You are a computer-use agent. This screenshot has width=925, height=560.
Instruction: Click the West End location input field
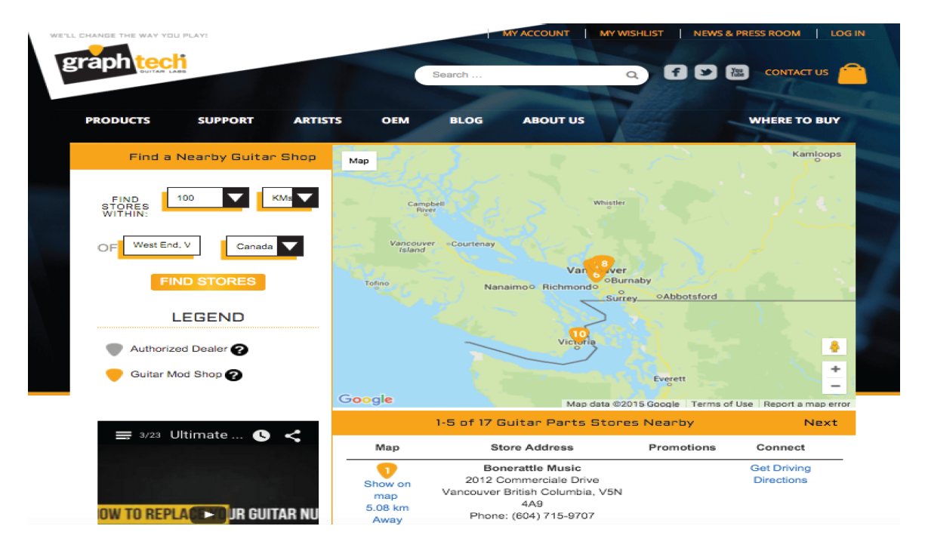[x=162, y=245]
